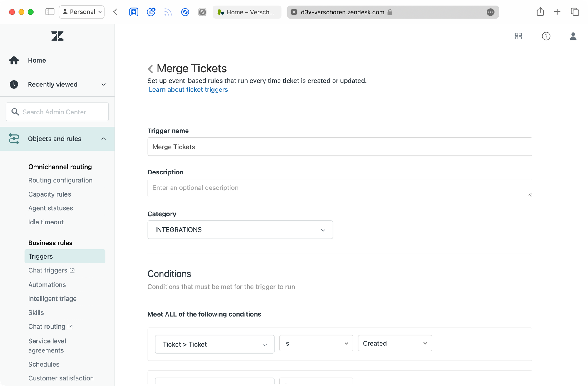Click the Zendesk logo in the sidebar
This screenshot has height=386, width=588.
pos(57,36)
